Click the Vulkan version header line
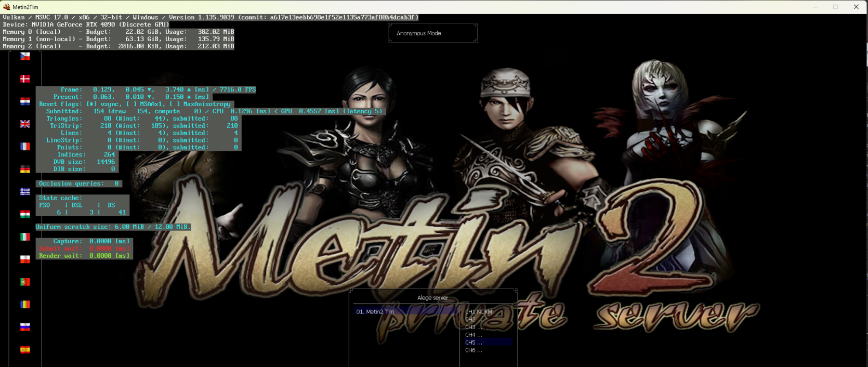The image size is (868, 367). pyautogui.click(x=211, y=17)
